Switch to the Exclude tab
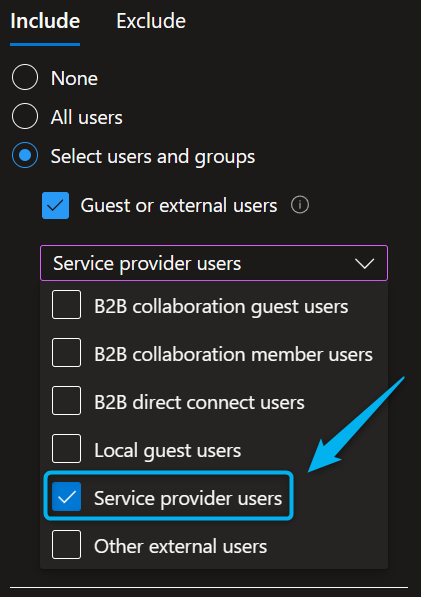This screenshot has width=421, height=597. click(151, 21)
